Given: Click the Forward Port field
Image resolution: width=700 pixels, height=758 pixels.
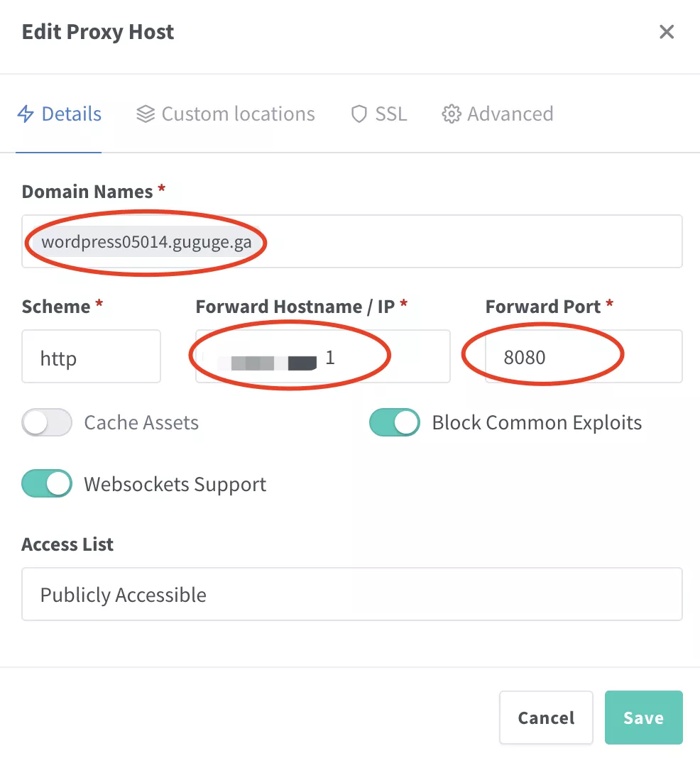Looking at the screenshot, I should click(x=584, y=357).
